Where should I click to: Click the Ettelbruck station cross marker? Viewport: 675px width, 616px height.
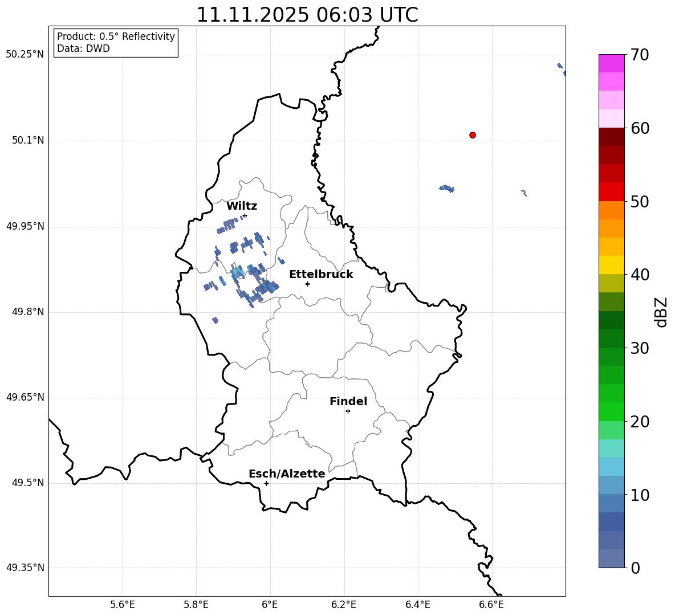pyautogui.click(x=307, y=284)
